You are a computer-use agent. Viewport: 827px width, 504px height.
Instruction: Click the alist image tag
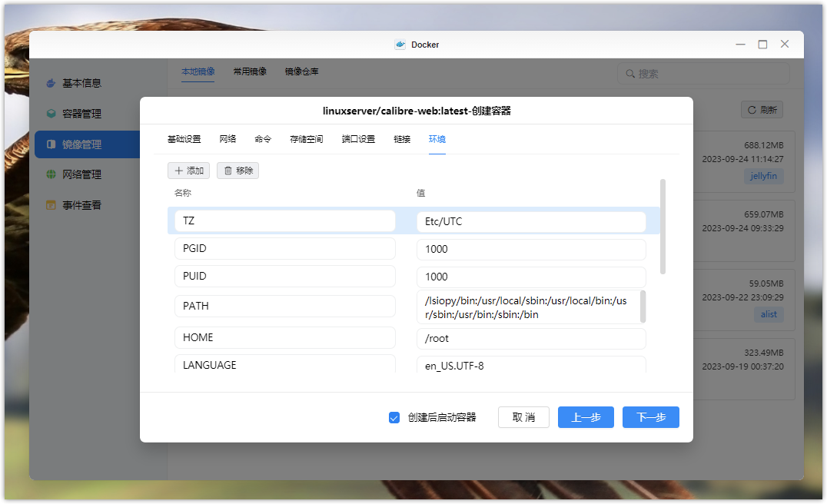pyautogui.click(x=769, y=315)
